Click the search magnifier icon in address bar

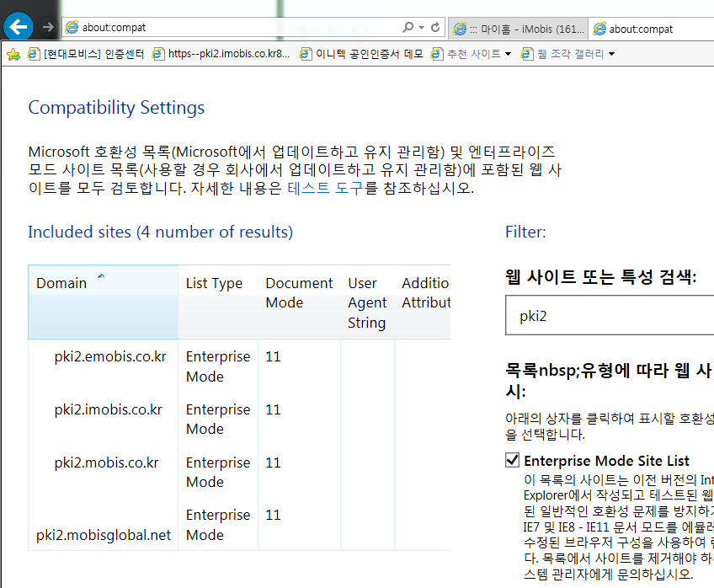point(408,27)
